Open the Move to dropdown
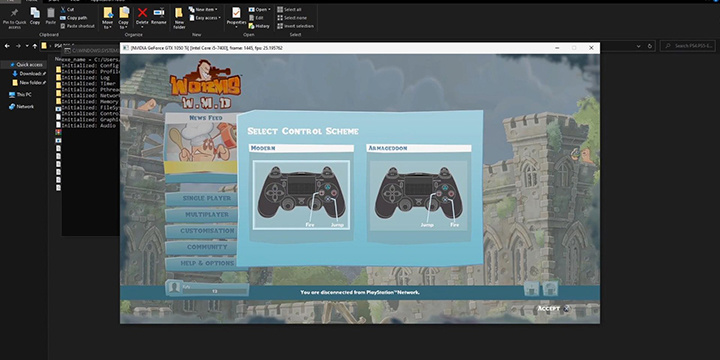Image resolution: width=720 pixels, height=360 pixels. click(x=107, y=17)
